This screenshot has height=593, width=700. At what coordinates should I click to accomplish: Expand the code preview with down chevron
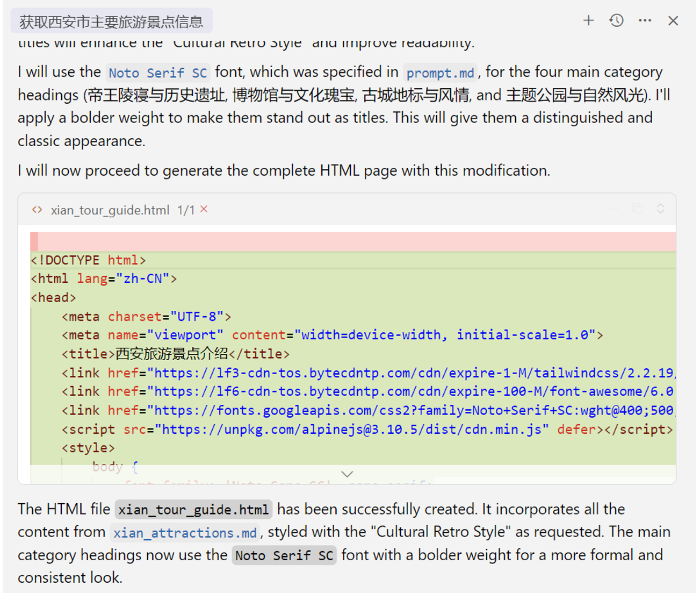[347, 474]
